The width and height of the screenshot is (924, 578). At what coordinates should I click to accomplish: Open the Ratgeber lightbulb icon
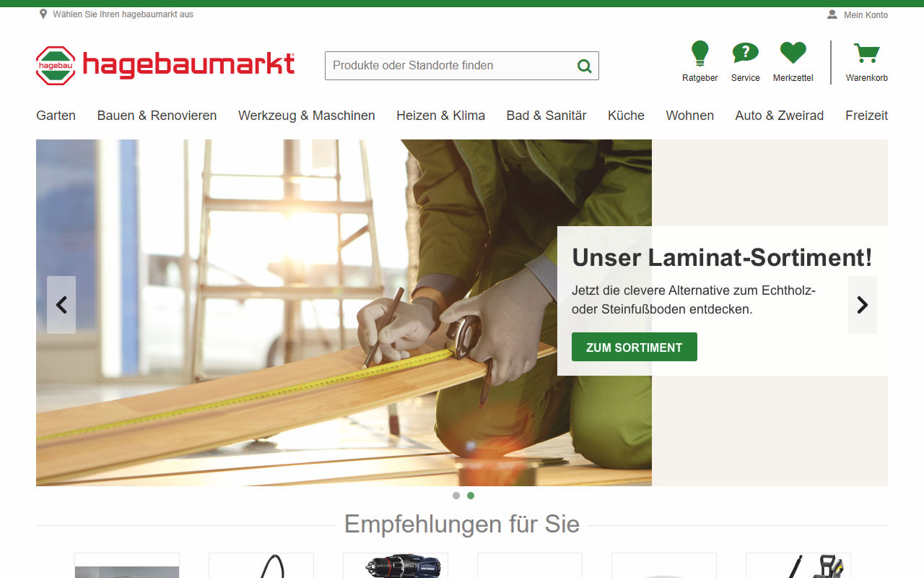[x=699, y=53]
